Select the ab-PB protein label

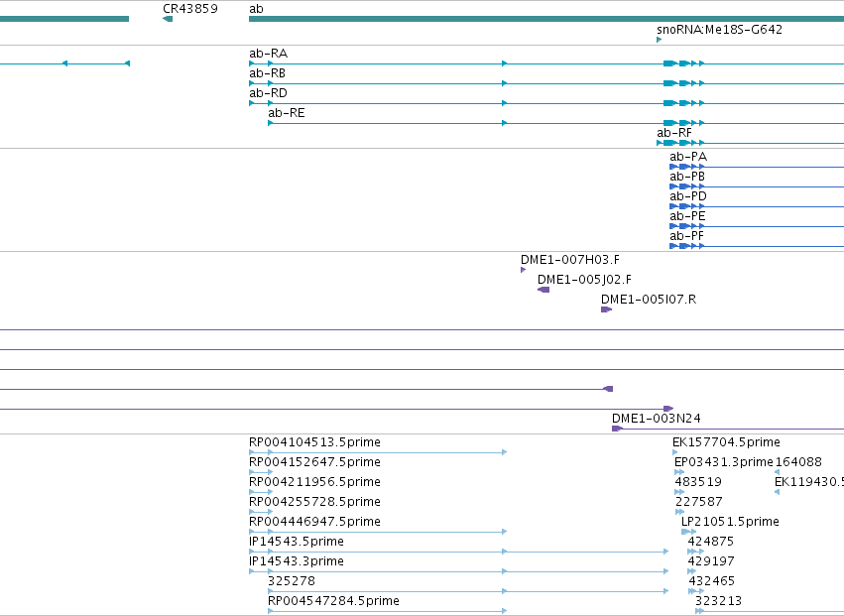coord(687,177)
